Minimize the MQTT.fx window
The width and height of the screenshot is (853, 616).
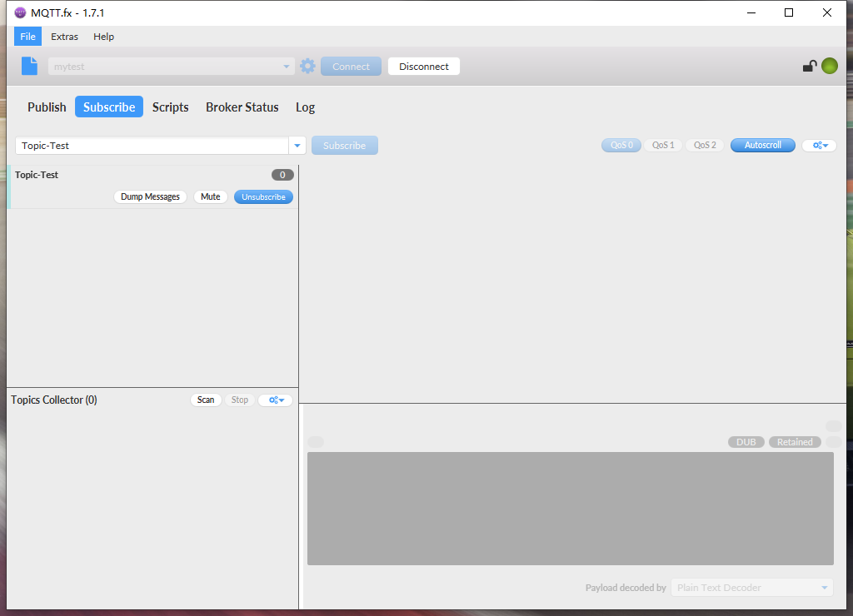[x=751, y=12]
